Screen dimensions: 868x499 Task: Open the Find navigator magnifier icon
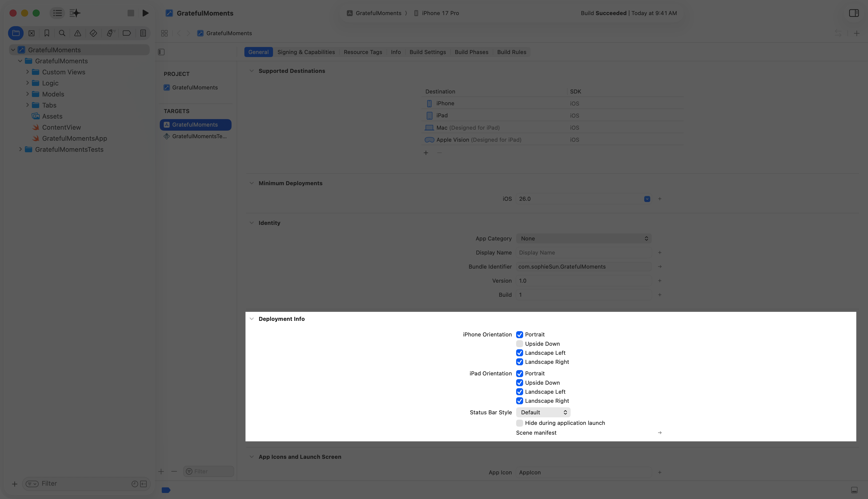coord(62,33)
